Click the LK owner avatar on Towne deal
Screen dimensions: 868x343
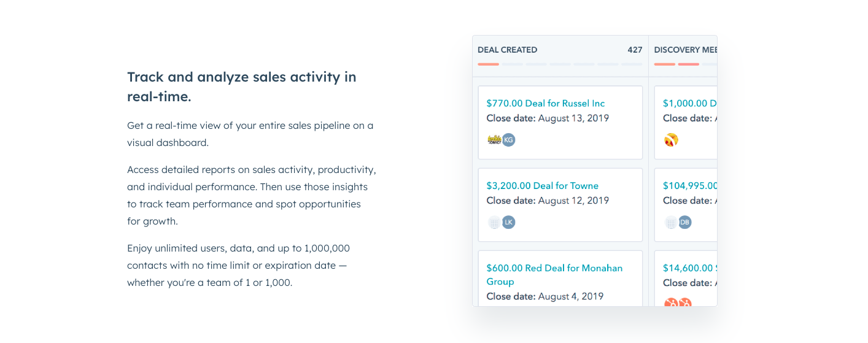508,222
